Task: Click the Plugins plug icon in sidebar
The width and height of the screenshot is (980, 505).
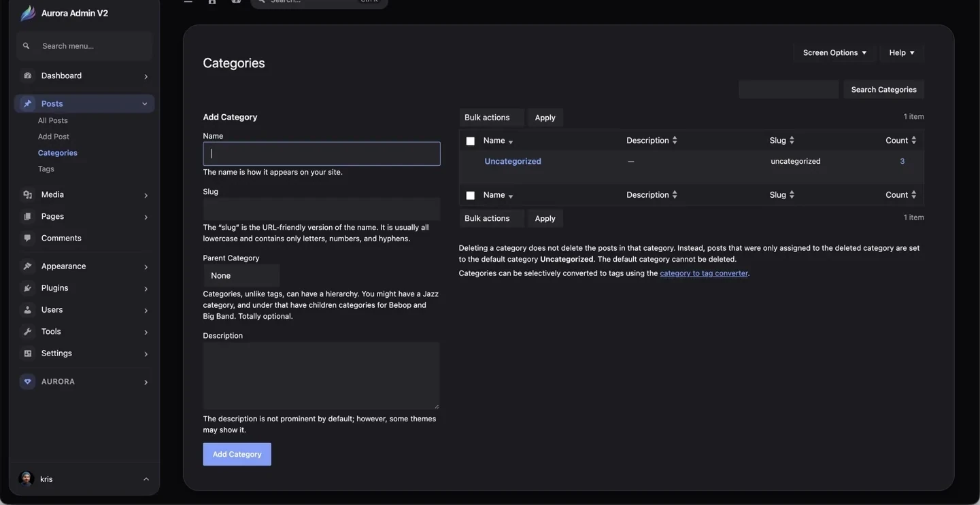Action: 28,288
